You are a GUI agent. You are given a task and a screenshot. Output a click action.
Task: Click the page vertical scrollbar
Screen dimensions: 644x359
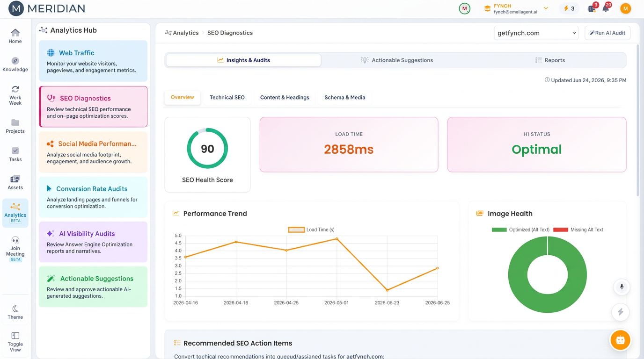pyautogui.click(x=638, y=121)
